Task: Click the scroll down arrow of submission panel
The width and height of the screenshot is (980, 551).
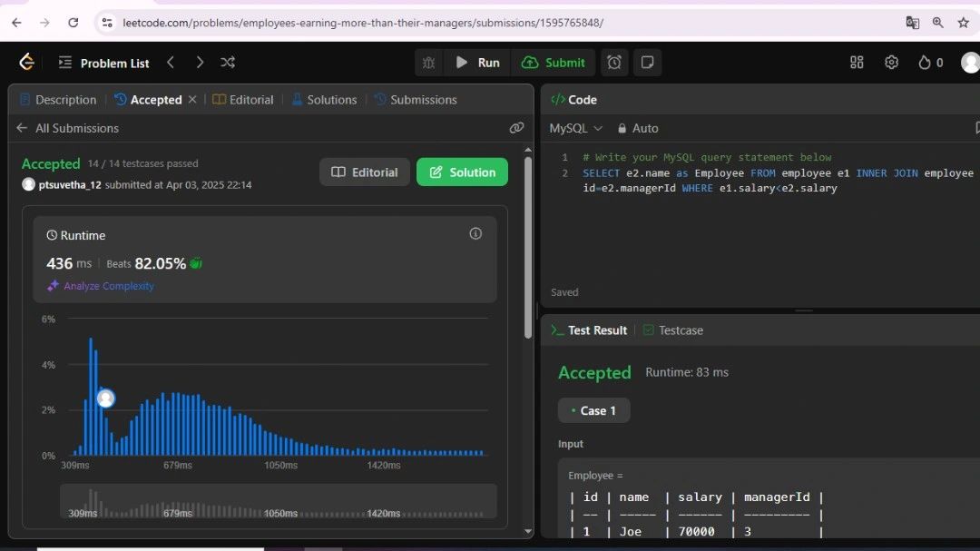Action: 528,532
